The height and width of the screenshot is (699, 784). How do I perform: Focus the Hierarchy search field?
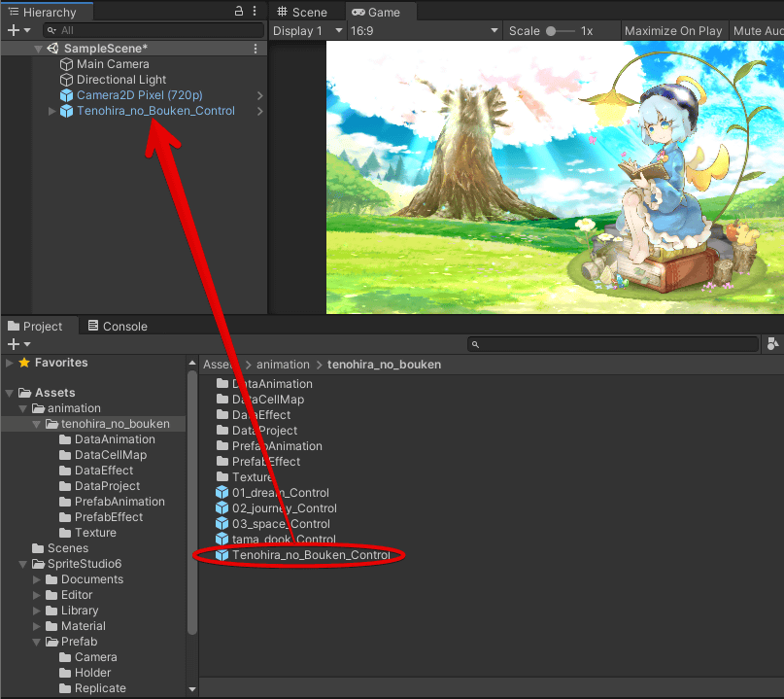coord(153,30)
